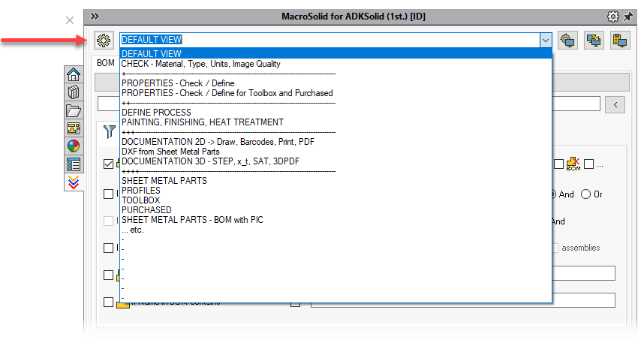Pin the MacroSolid panel with pushpin icon

tap(628, 17)
